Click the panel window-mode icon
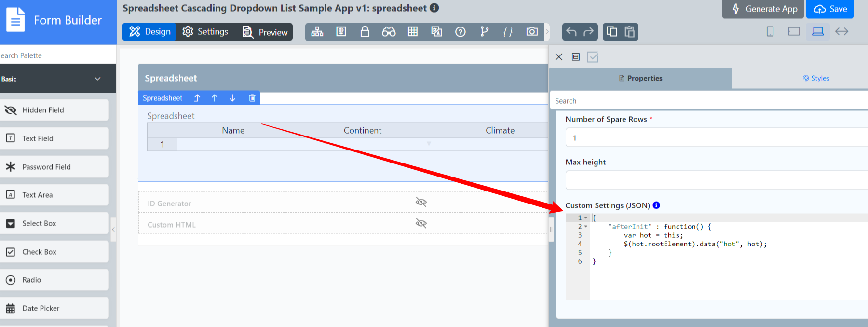The height and width of the screenshot is (327, 868). (x=576, y=57)
